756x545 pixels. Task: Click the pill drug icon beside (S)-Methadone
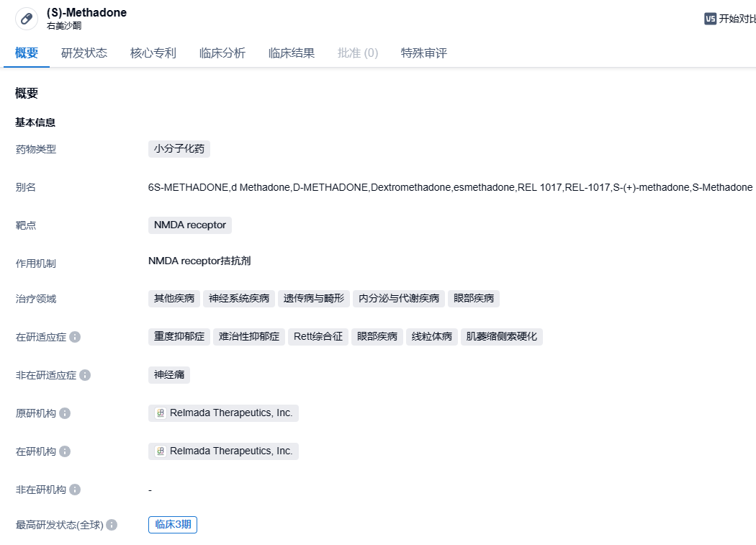click(x=27, y=19)
